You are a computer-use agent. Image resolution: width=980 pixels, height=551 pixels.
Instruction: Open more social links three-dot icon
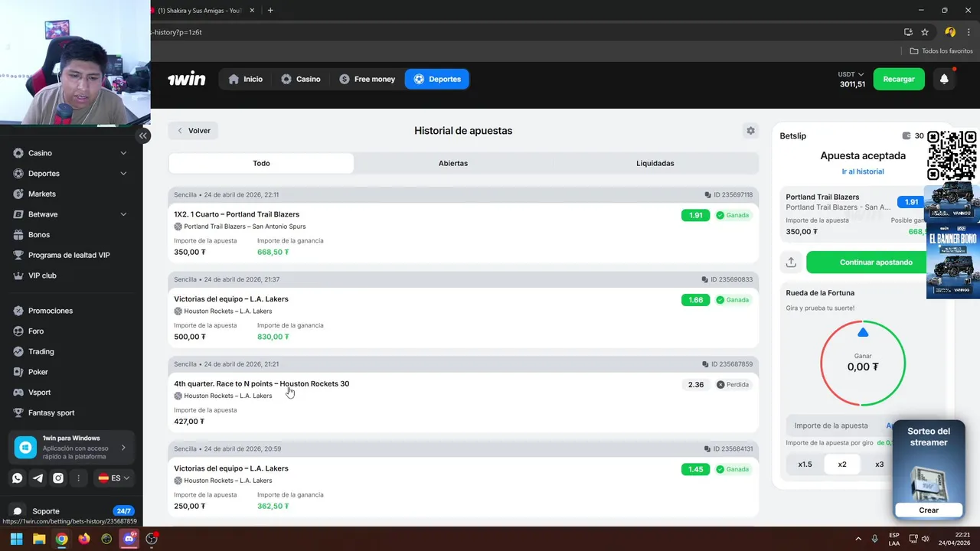pyautogui.click(x=78, y=478)
